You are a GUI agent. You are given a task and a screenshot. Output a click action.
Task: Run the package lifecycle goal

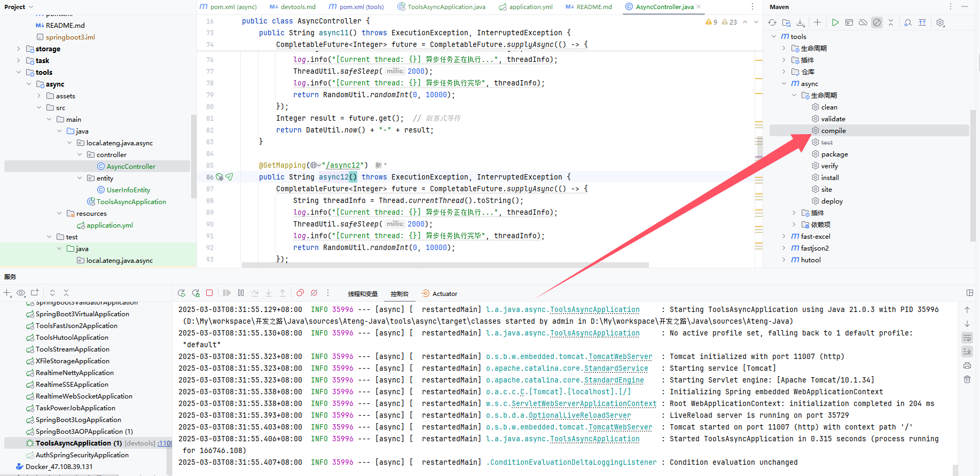(834, 154)
